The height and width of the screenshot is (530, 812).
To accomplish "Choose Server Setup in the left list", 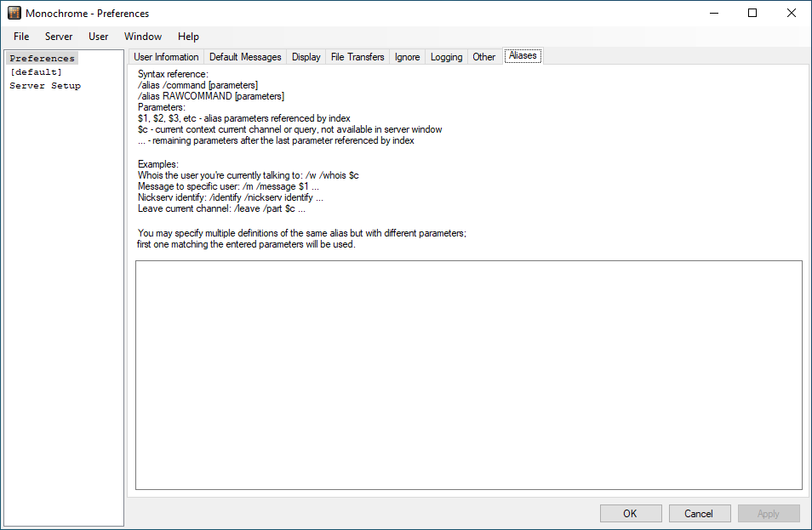I will tap(45, 86).
